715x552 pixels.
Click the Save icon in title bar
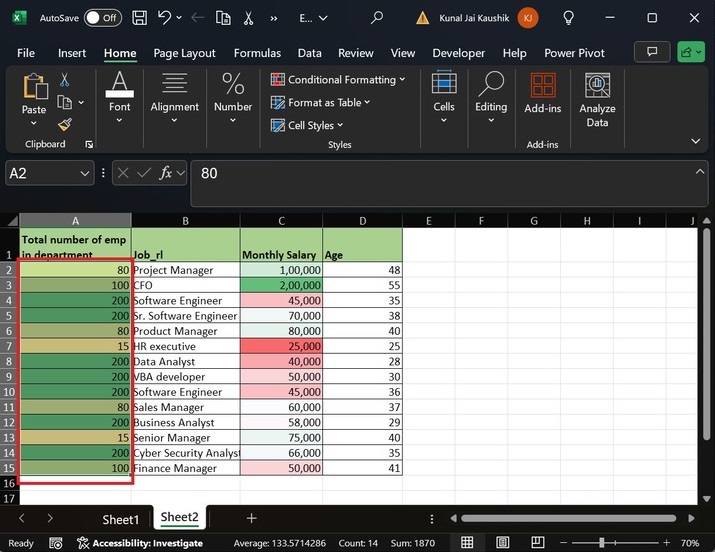pyautogui.click(x=140, y=18)
